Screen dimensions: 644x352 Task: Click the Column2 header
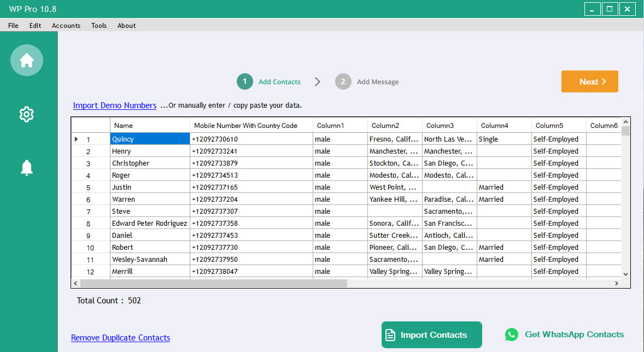[x=395, y=126]
